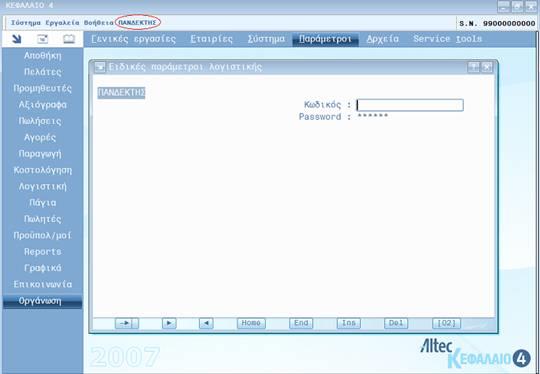This screenshot has height=374, width=540.
Task: Select the Σύστημα tab in blue bar
Action: coord(266,39)
